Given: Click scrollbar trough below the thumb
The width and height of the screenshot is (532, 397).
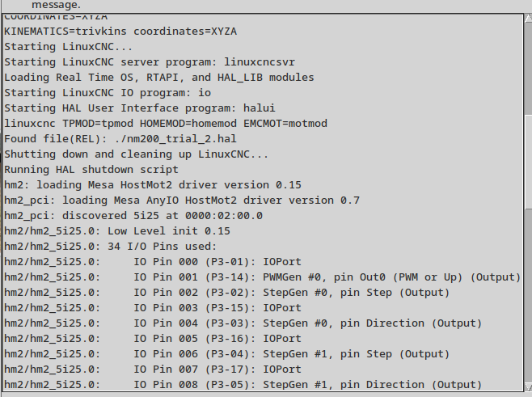Looking at the screenshot, I should [528, 295].
